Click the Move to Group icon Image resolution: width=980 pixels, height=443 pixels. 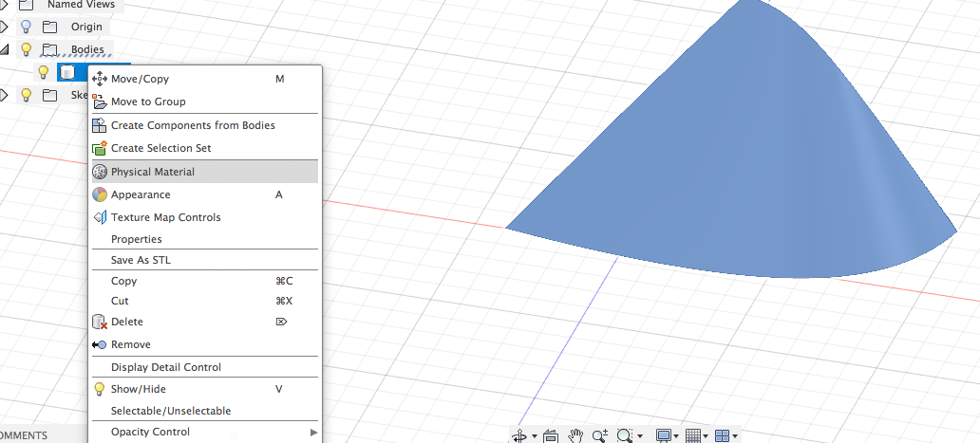click(100, 102)
